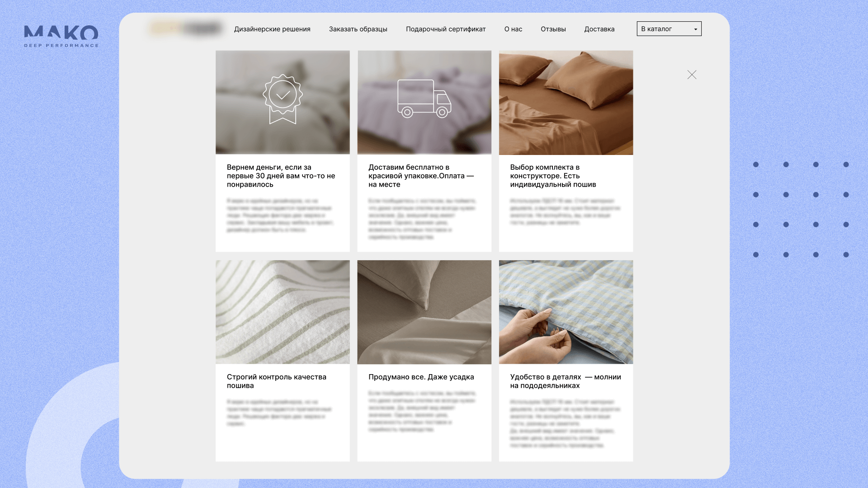Image resolution: width=868 pixels, height=488 pixels.
Task: Click "Продумано все. Даже усадка" heading
Action: pos(421,377)
